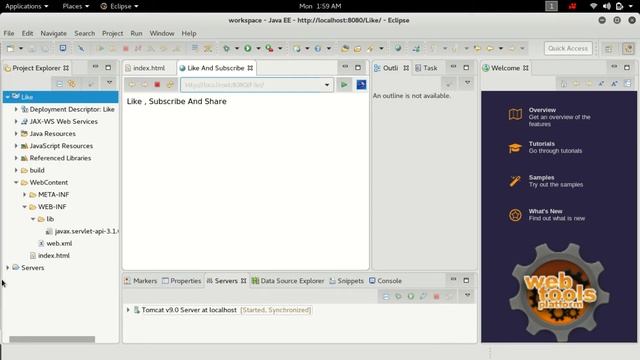
Task: Open the Navigate menu
Action: [53, 33]
